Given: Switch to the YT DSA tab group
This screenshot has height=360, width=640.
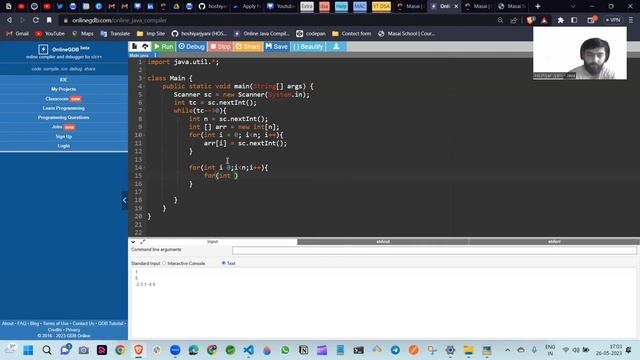Looking at the screenshot, I should click(x=381, y=6).
